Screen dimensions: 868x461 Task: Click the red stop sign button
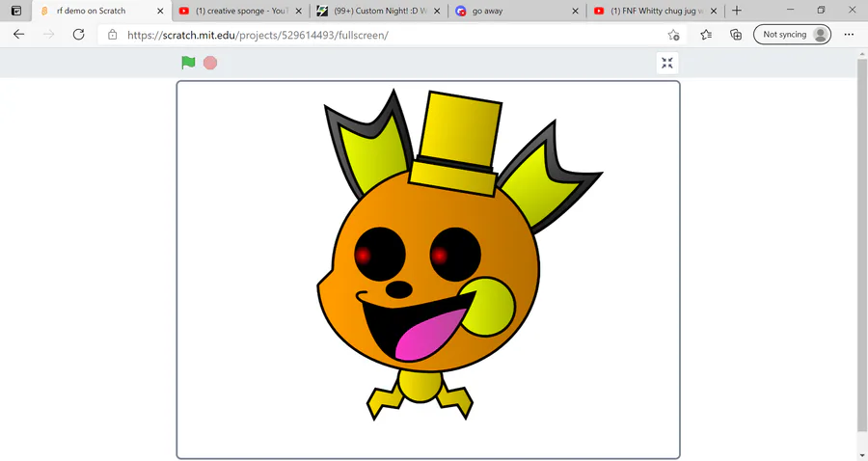click(x=210, y=63)
